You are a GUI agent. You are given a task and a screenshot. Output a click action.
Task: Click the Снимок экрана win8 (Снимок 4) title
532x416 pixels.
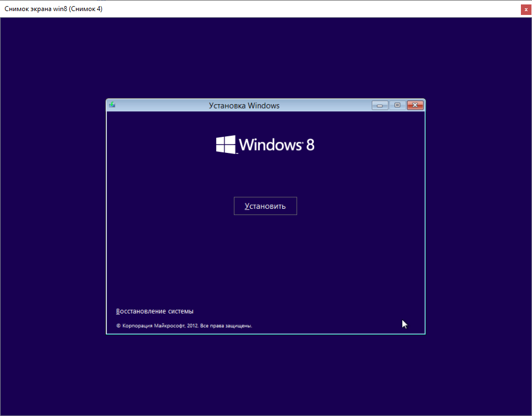(53, 9)
